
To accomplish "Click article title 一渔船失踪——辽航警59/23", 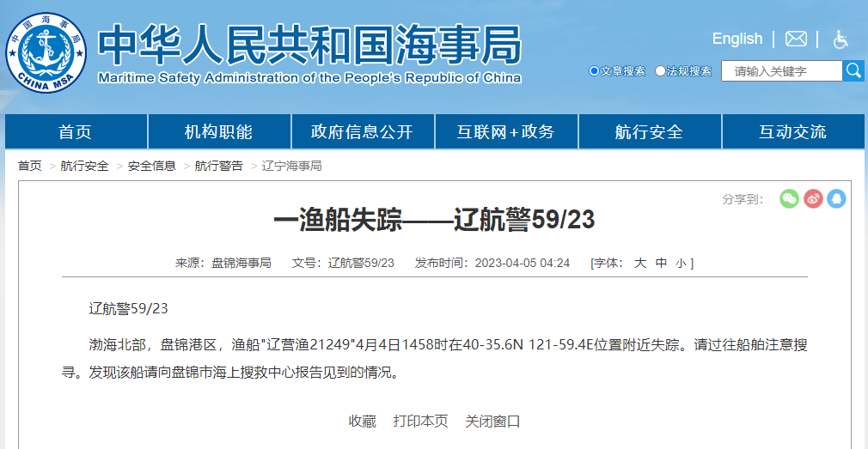I will [434, 220].
